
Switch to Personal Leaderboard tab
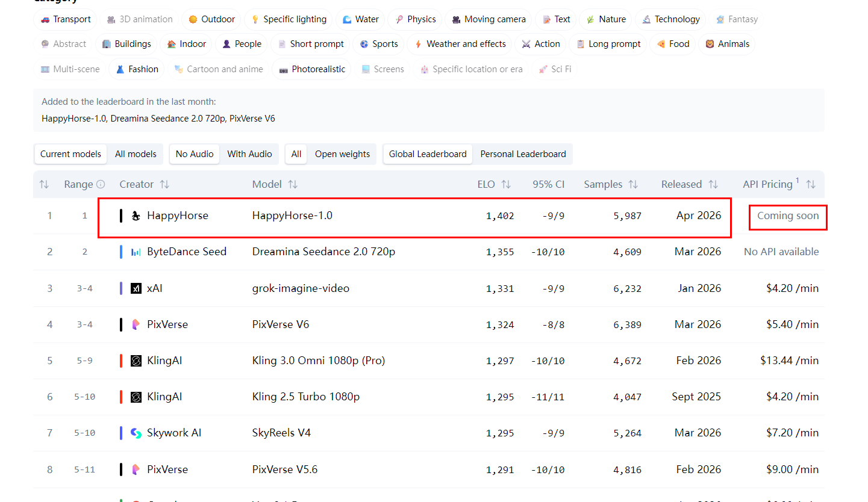[x=523, y=154]
